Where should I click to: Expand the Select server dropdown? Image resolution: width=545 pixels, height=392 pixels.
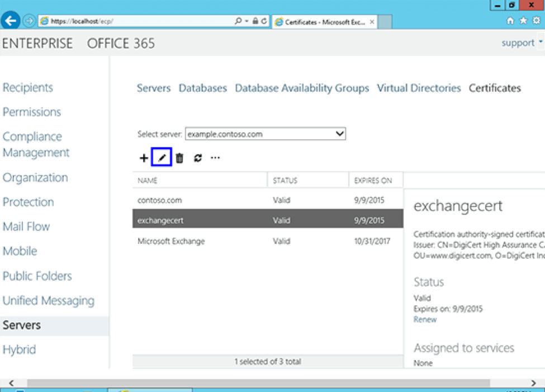(x=339, y=134)
